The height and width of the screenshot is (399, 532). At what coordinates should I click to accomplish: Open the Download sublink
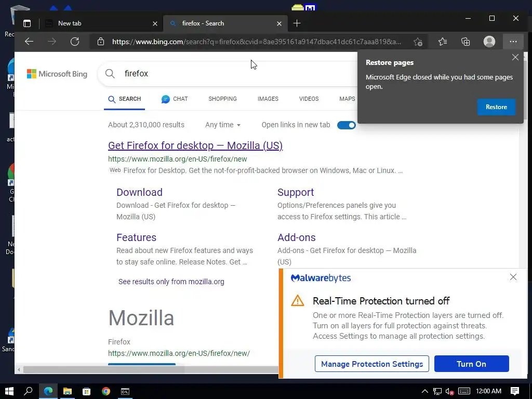(139, 192)
